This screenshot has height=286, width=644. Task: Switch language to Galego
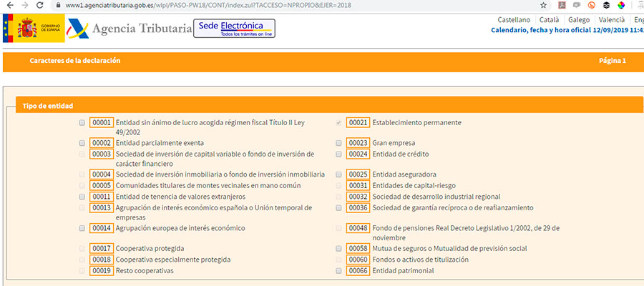pyautogui.click(x=578, y=20)
